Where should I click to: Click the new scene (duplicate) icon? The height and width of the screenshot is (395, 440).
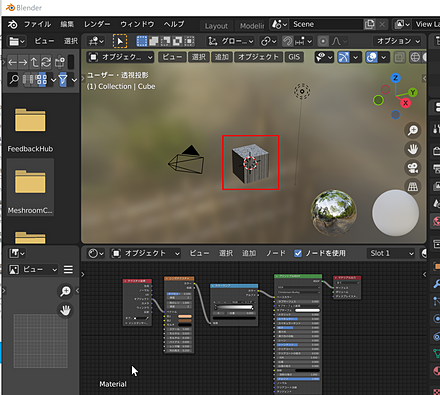(x=369, y=24)
